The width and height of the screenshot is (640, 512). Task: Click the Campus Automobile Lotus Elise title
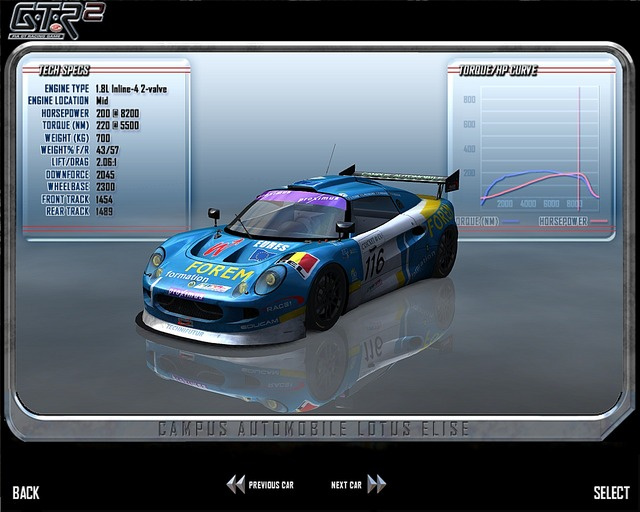click(313, 429)
